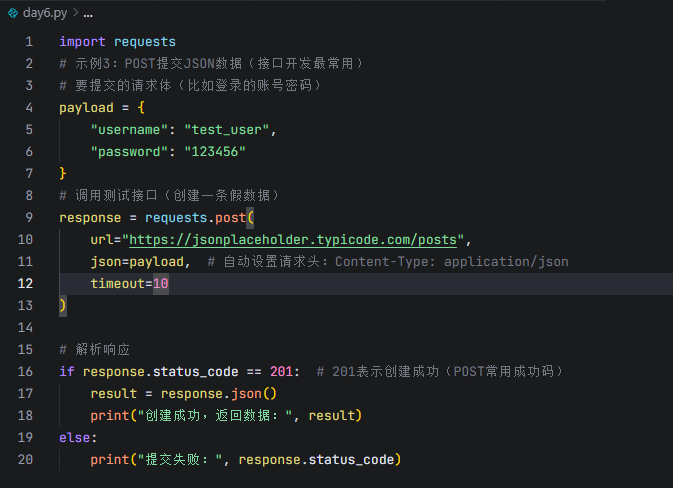The width and height of the screenshot is (673, 488).
Task: Click 'print' on line 18
Action: coord(110,415)
